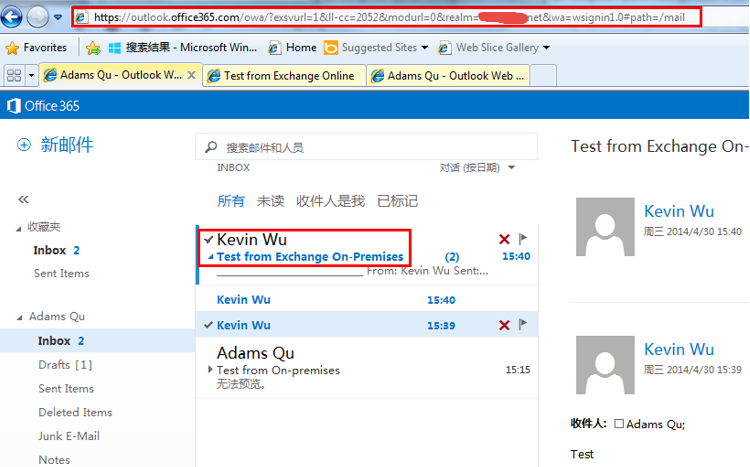Click the new mail plus icon
The image size is (750, 467).
tap(23, 145)
